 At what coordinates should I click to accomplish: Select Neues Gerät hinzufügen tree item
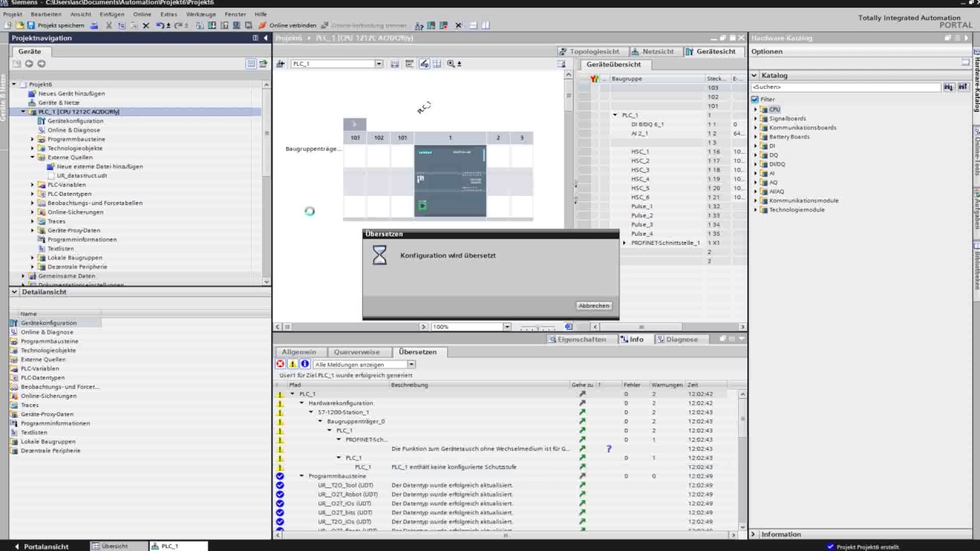point(71,93)
